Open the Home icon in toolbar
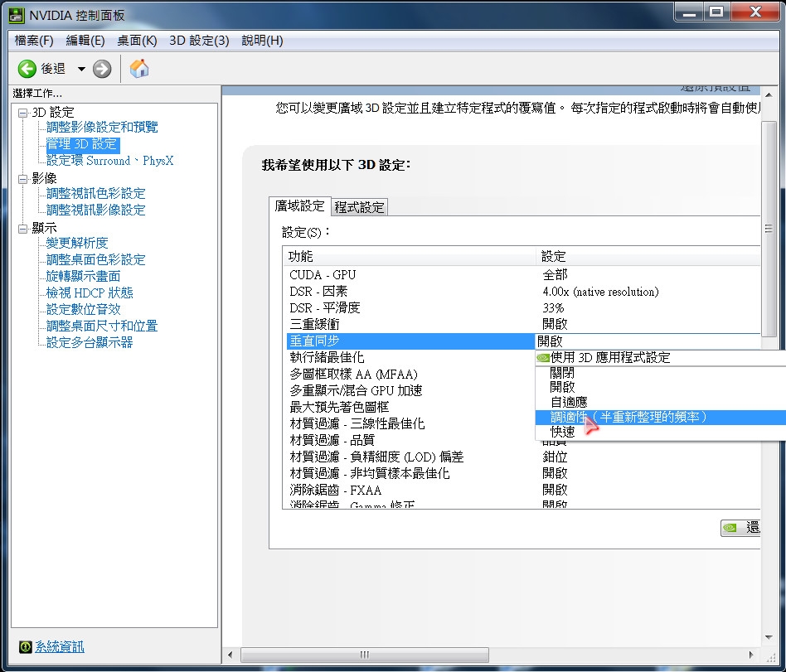Image resolution: width=786 pixels, height=672 pixels. pos(139,69)
